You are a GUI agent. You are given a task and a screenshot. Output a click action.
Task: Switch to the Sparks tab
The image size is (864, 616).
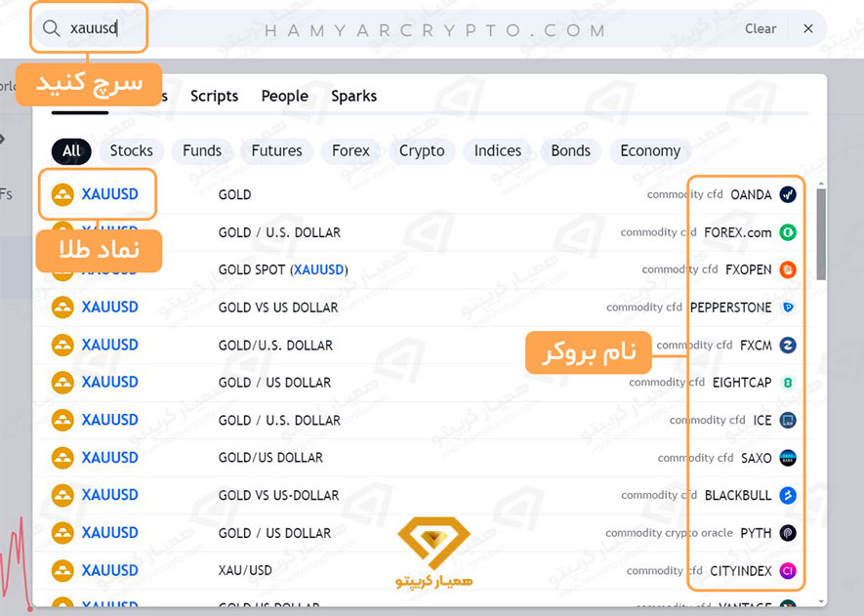(x=353, y=96)
